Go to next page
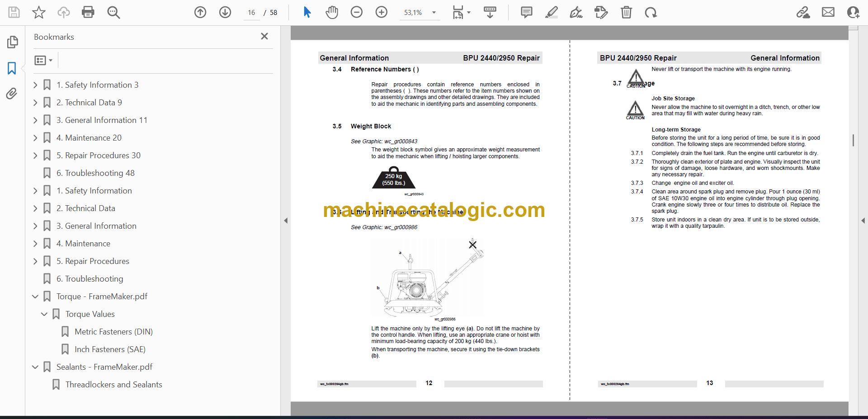Viewport: 868px width, 419px height. (x=225, y=12)
